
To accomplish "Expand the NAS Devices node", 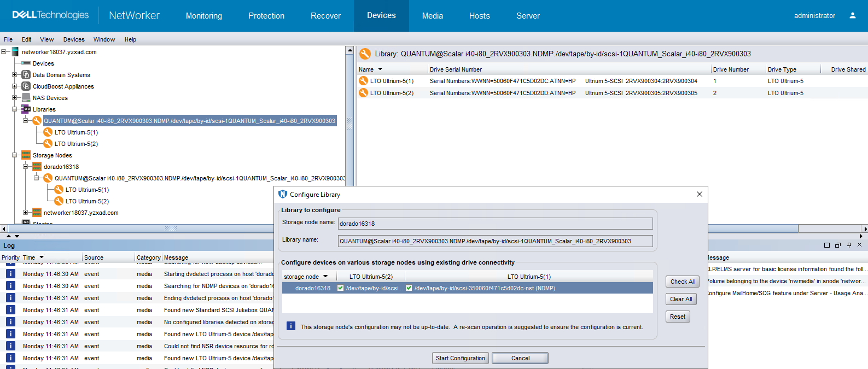I will pos(15,98).
